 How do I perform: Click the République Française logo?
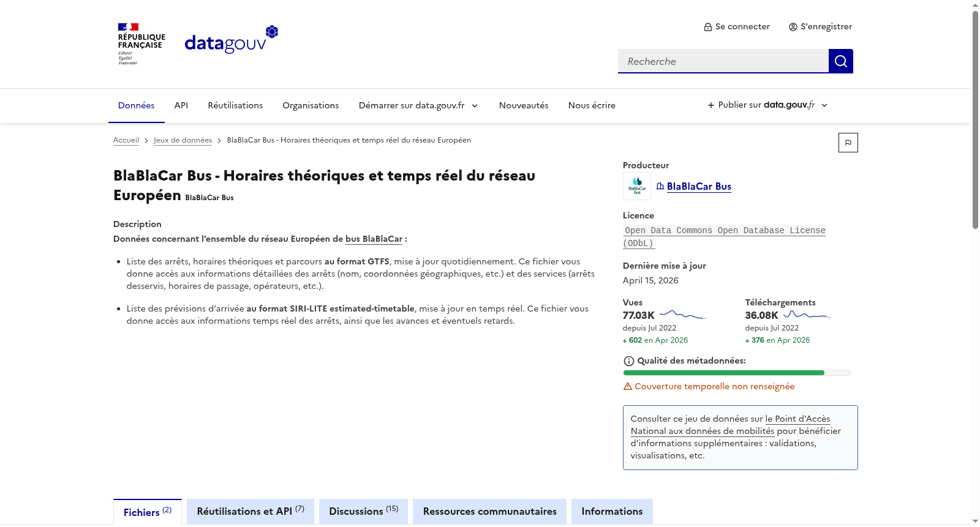pyautogui.click(x=141, y=44)
